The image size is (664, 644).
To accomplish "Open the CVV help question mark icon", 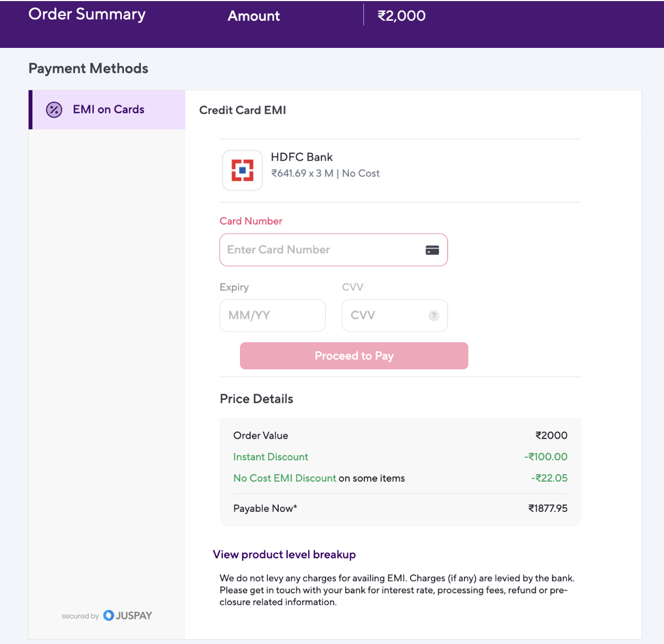I will 434,316.
